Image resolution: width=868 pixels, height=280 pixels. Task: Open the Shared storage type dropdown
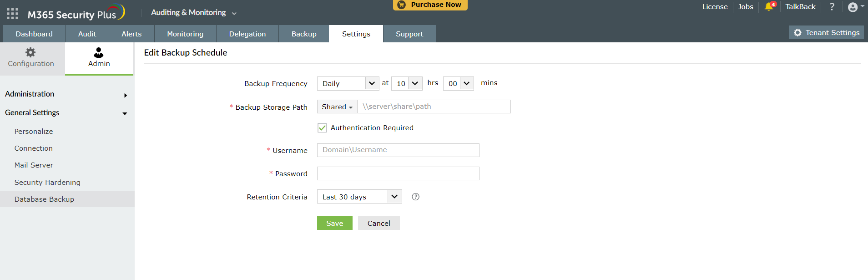tap(337, 107)
